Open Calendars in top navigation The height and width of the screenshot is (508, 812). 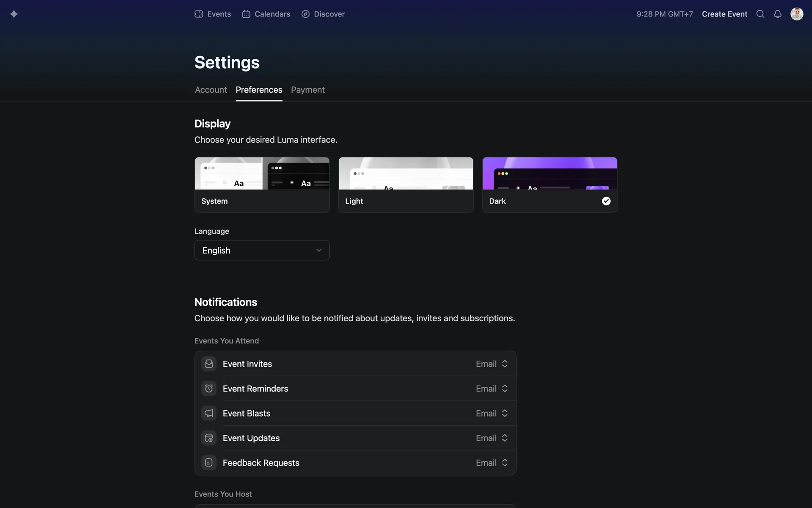[x=266, y=14]
